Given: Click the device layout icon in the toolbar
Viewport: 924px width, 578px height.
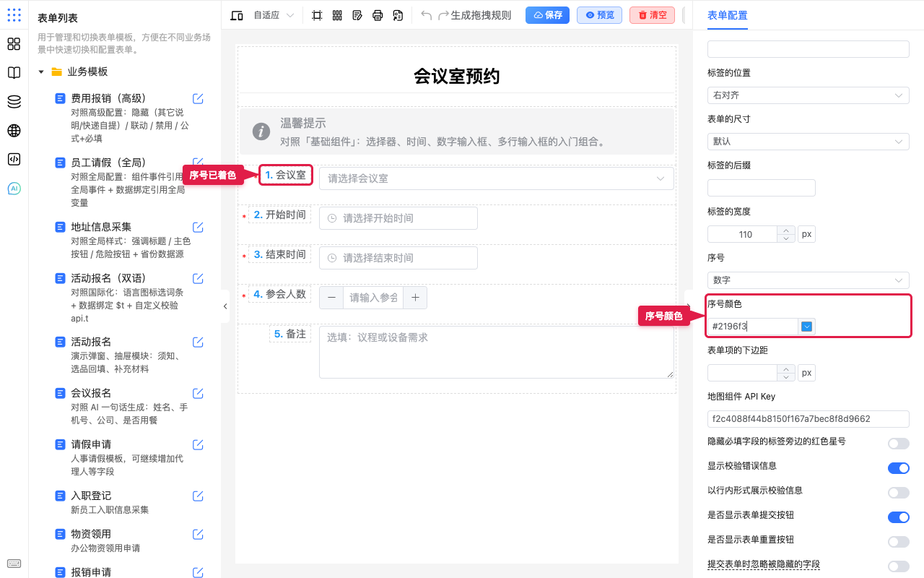Looking at the screenshot, I should (x=236, y=15).
